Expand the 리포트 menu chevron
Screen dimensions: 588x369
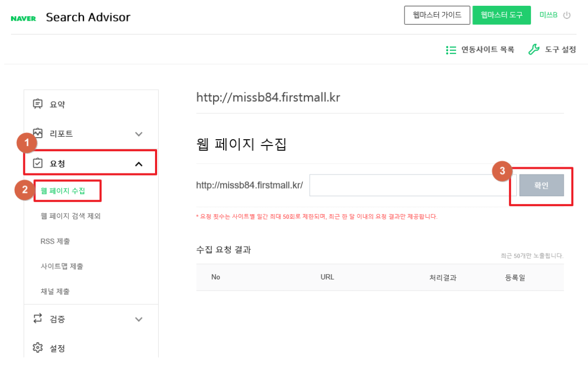[x=139, y=134]
